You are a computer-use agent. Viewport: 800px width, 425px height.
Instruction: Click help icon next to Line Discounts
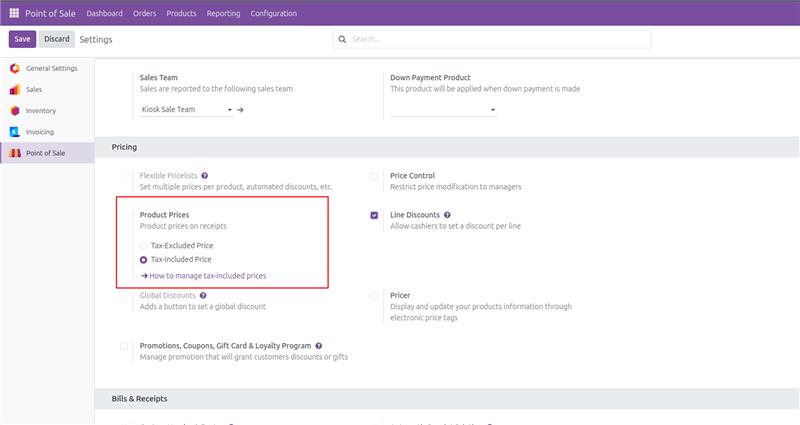click(x=447, y=215)
